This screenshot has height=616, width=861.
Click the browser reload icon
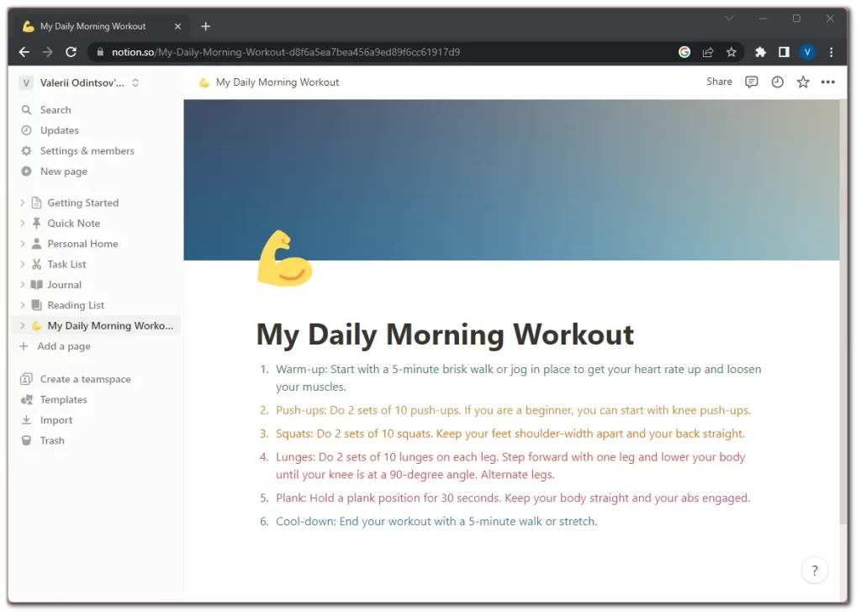(x=71, y=52)
